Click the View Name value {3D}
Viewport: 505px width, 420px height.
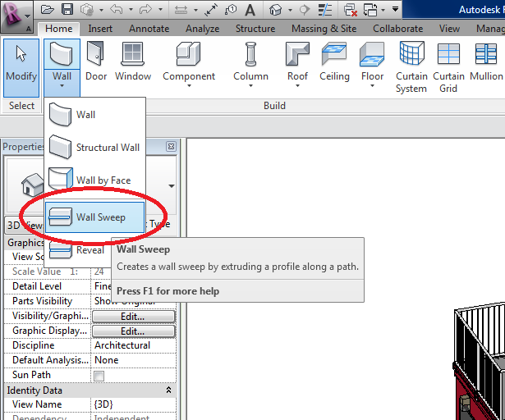(x=134, y=404)
